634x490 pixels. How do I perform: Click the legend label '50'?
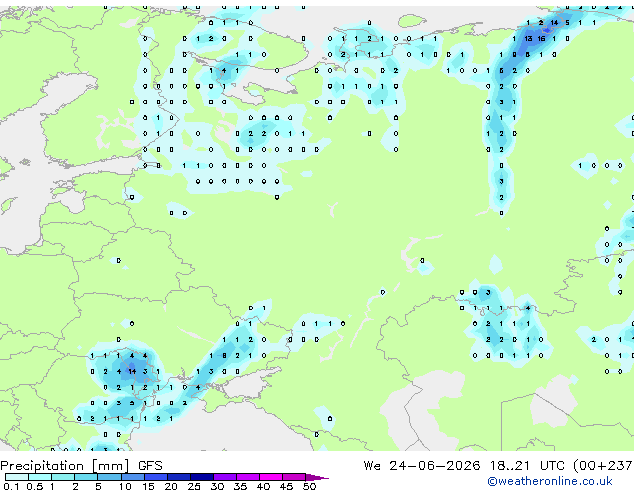pyautogui.click(x=309, y=486)
